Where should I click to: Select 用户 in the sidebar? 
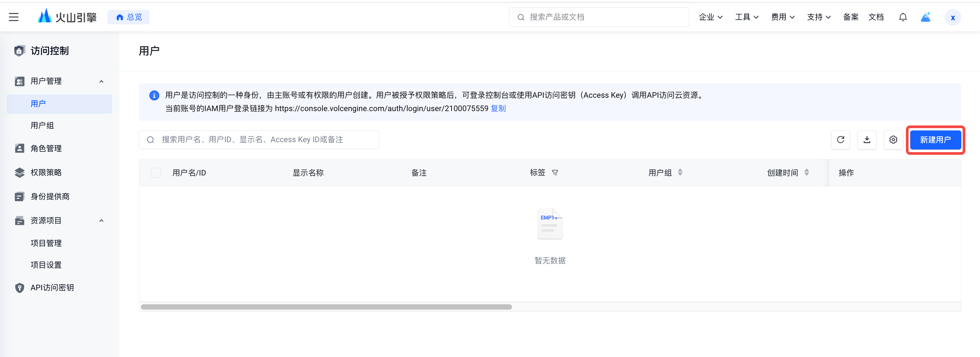[59, 104]
